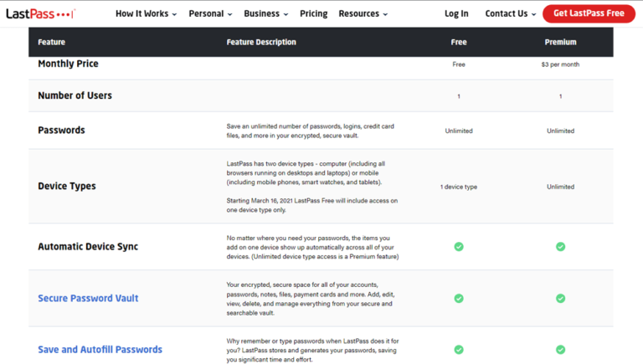Click Free checkmark for Save and Autofill Passwords

(459, 350)
